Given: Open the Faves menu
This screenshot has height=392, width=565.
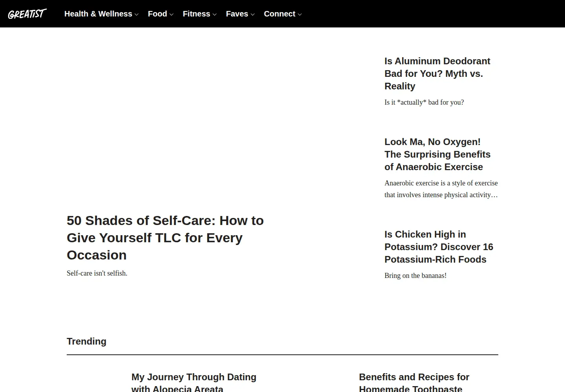Looking at the screenshot, I should (237, 14).
